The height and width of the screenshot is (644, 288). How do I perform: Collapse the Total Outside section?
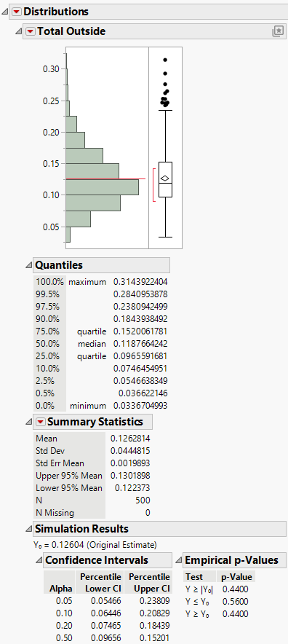[x=18, y=31]
